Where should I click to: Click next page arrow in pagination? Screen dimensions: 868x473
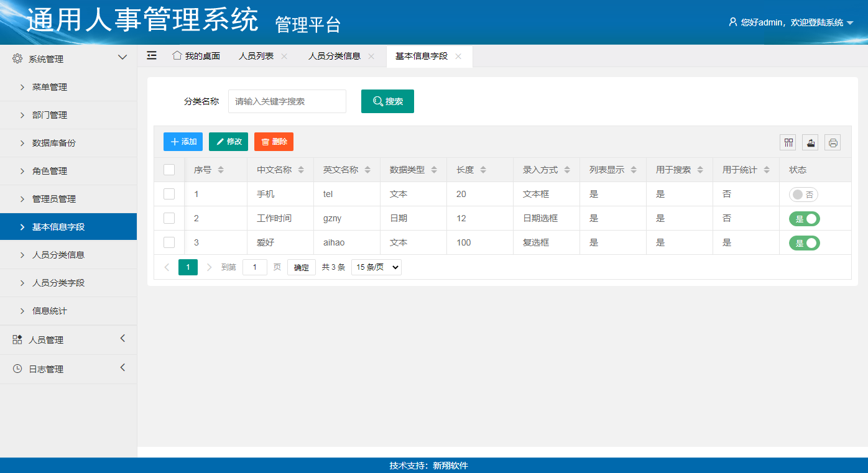click(x=209, y=267)
